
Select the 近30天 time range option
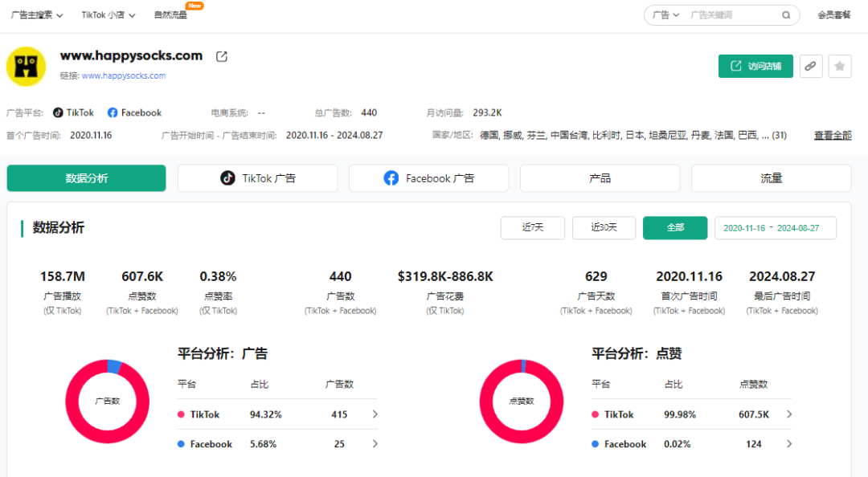point(604,228)
